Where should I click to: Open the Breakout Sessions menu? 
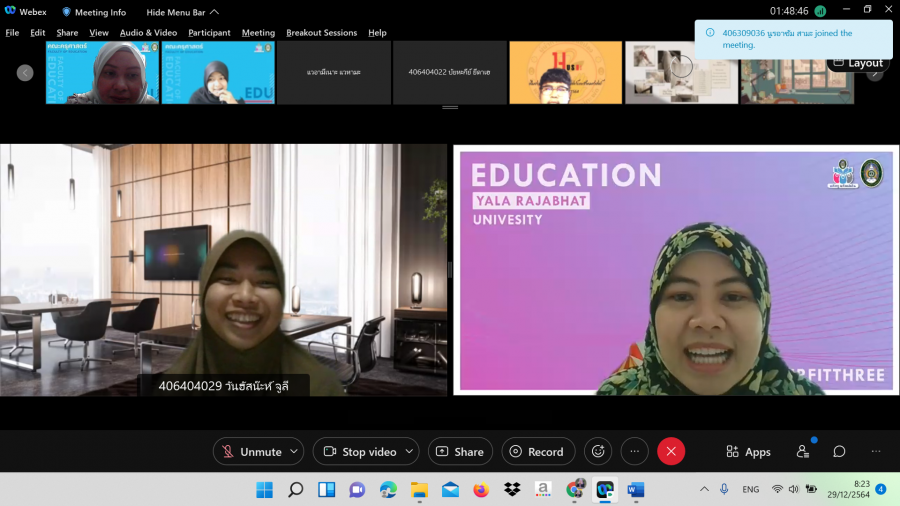coord(321,32)
